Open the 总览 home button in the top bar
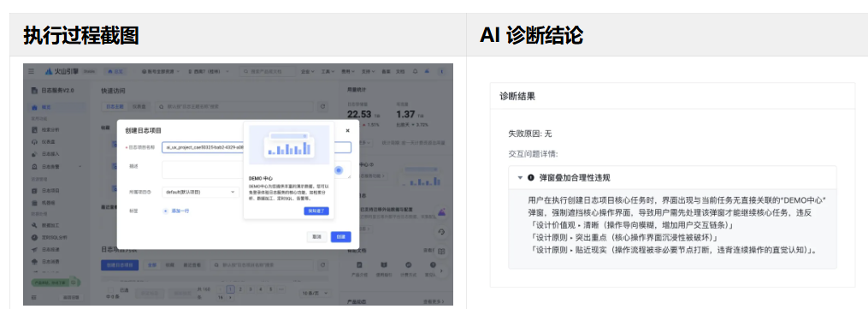This screenshot has height=309, width=868. (115, 71)
